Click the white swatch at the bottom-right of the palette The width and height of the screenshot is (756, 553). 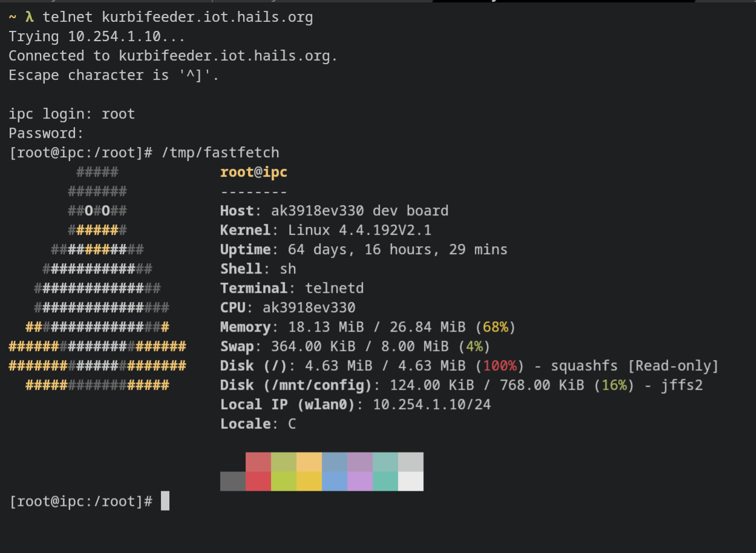click(x=411, y=482)
